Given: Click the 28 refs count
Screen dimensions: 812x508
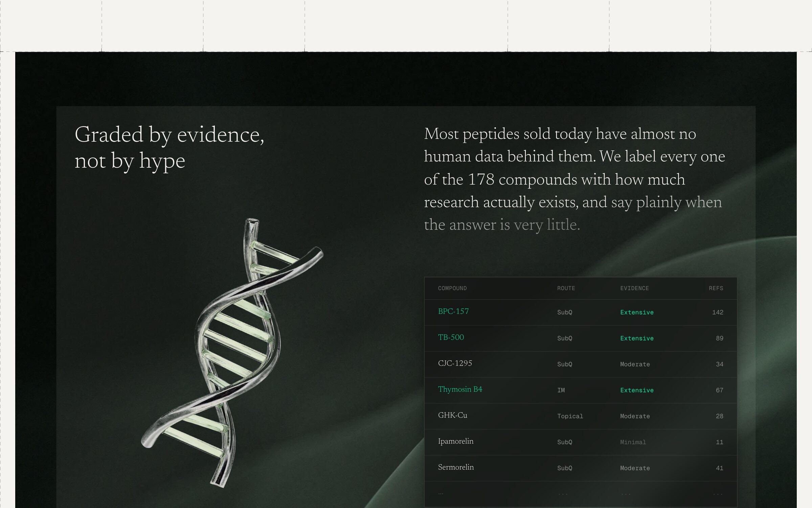Looking at the screenshot, I should (x=720, y=416).
